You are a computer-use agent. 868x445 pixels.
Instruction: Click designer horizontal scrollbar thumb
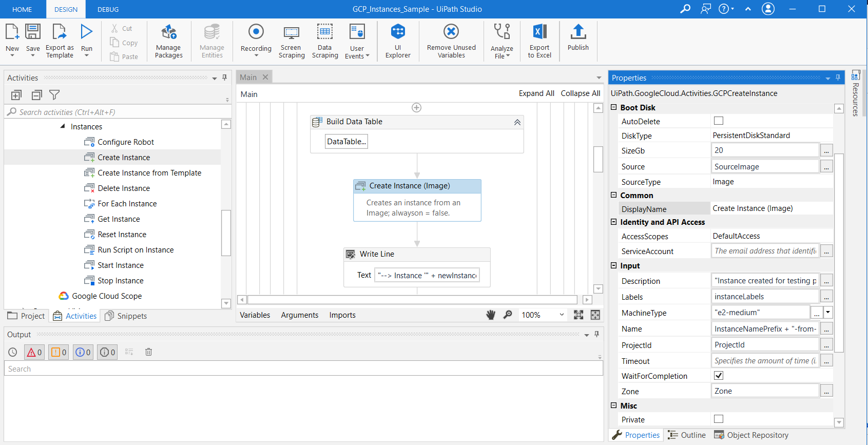(x=412, y=299)
